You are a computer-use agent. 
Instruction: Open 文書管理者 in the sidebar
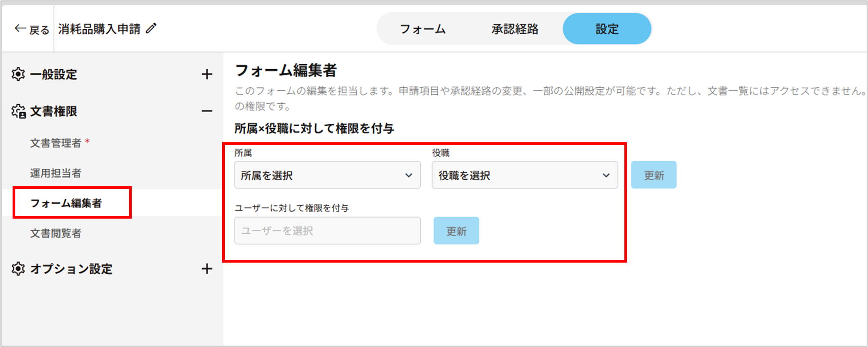tap(56, 143)
